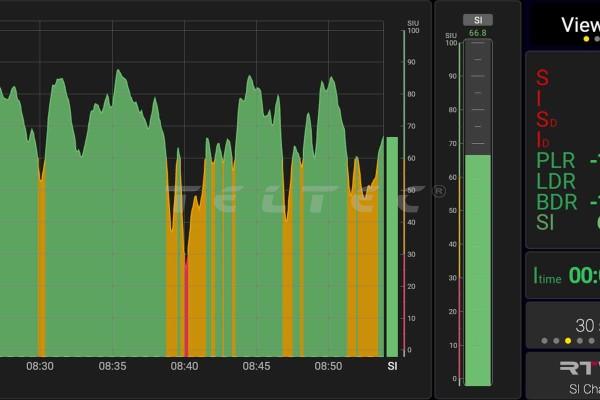Select the PLR measurement row
The height and width of the screenshot is (400, 600).
coord(560,160)
